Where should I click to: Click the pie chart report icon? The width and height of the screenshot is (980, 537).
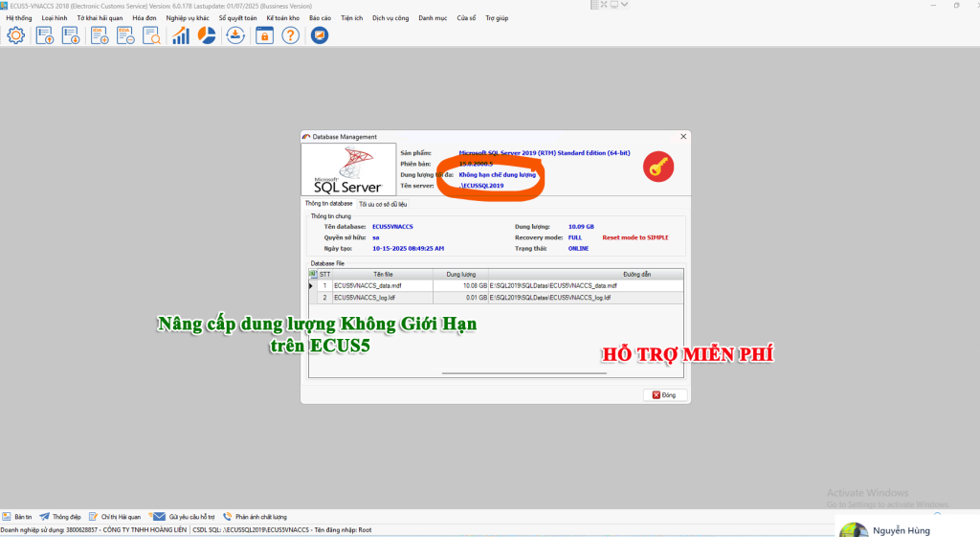point(207,35)
